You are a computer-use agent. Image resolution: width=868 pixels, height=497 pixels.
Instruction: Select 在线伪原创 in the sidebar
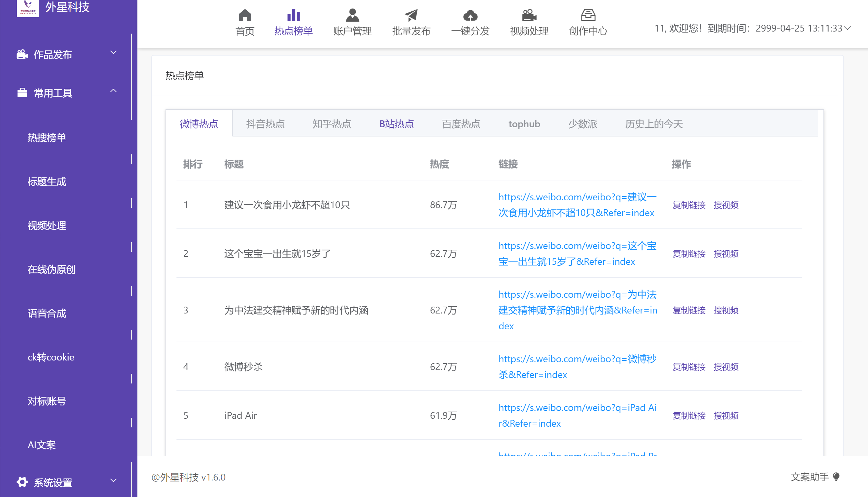51,270
